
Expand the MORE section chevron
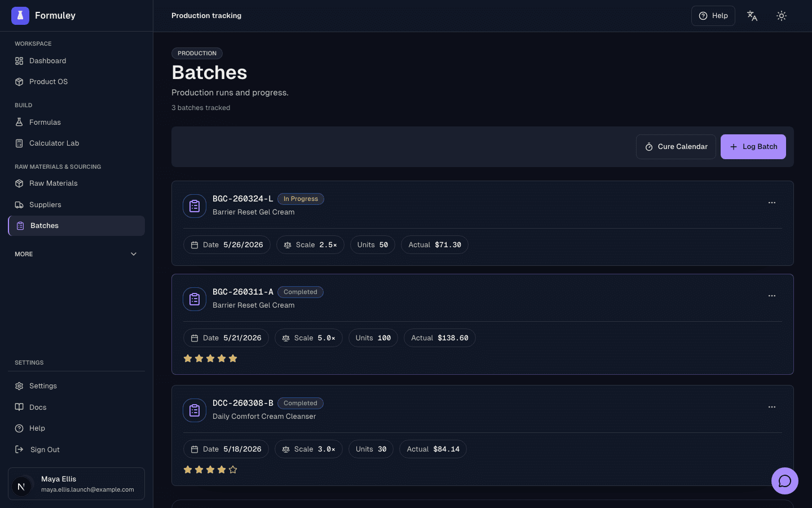(x=134, y=254)
